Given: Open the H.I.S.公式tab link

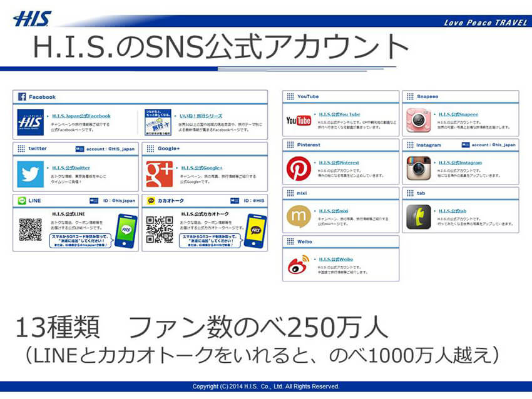Looking at the screenshot, I should [453, 211].
